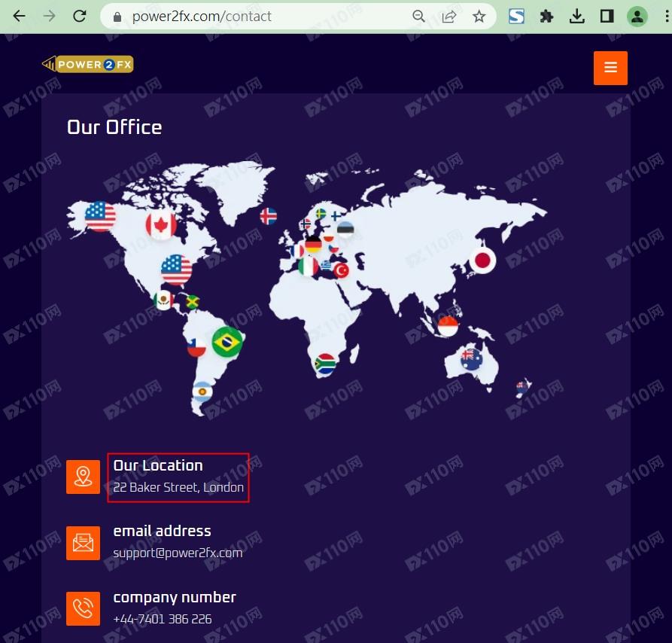Select the orange location pin icon
The image size is (672, 643).
(83, 477)
